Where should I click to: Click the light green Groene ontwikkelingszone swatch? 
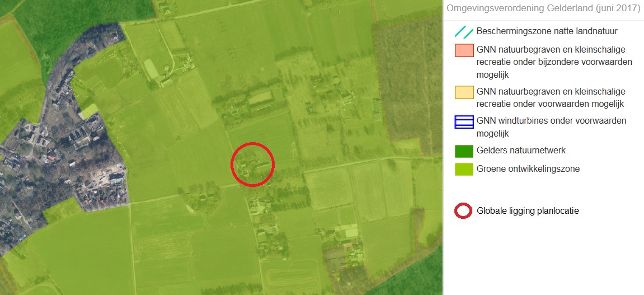tap(464, 169)
